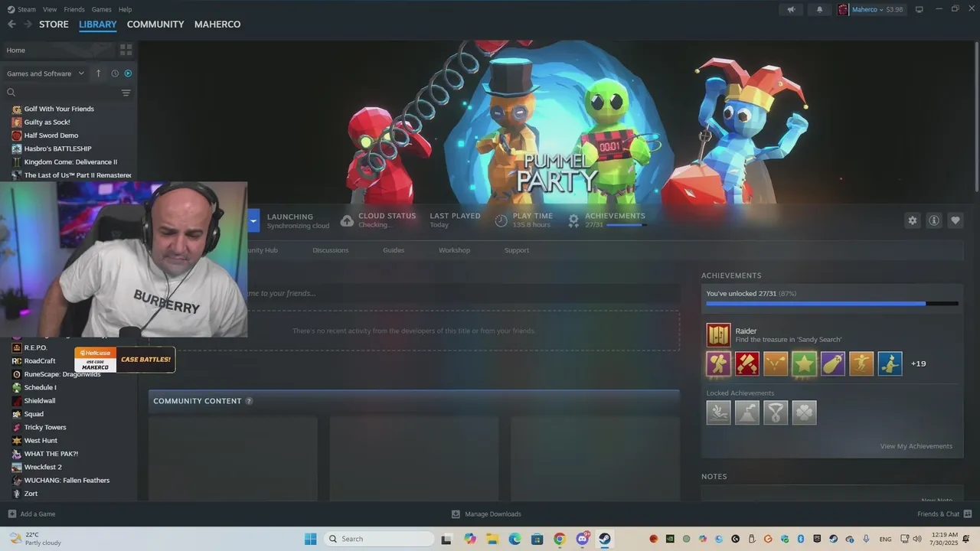Open the Workshop tab

tap(454, 250)
